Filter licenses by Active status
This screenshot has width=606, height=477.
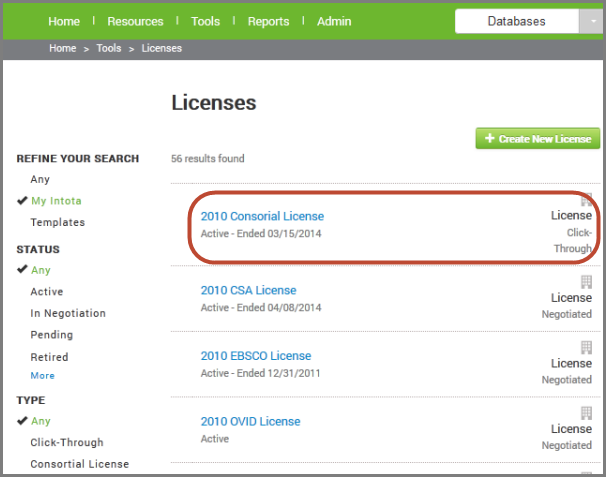pyautogui.click(x=47, y=291)
